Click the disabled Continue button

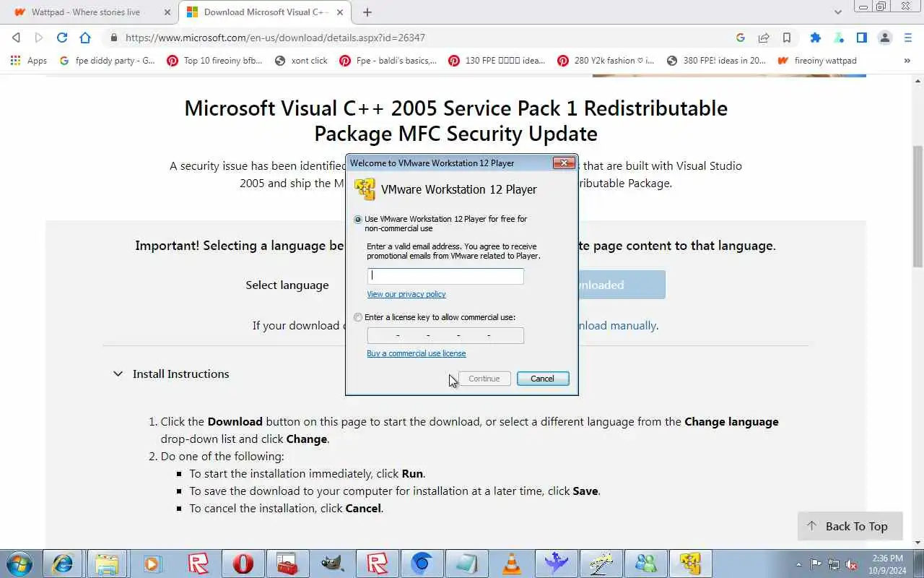484,379
